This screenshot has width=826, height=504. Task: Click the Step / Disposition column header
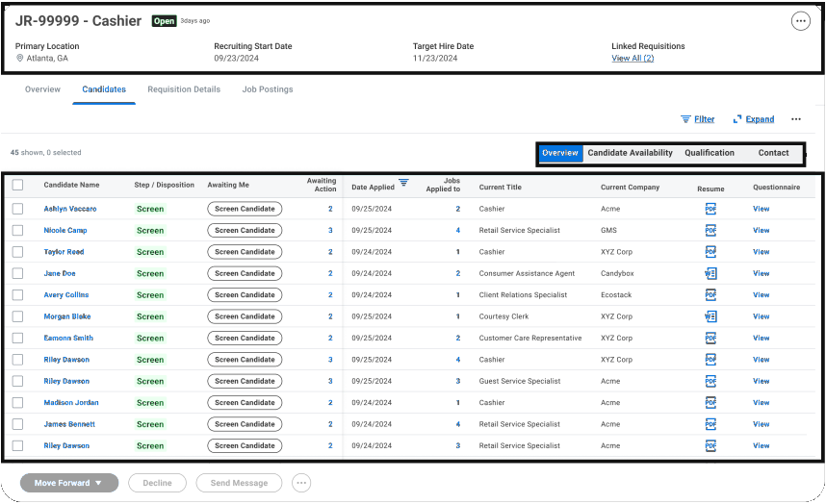coord(165,186)
